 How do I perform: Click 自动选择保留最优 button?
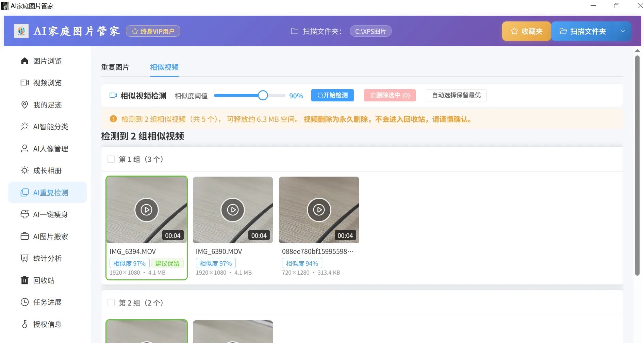pyautogui.click(x=456, y=95)
